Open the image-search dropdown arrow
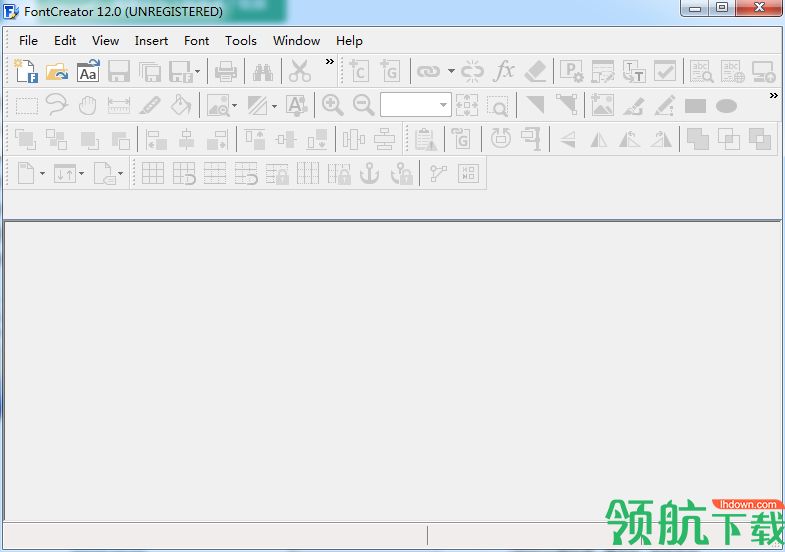The width and height of the screenshot is (785, 552). tap(234, 106)
